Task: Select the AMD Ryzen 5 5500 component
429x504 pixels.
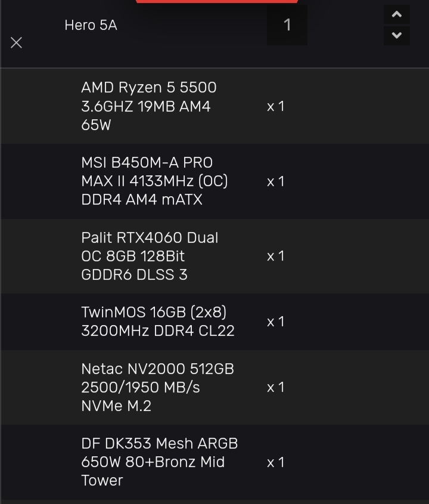Action: 148,106
